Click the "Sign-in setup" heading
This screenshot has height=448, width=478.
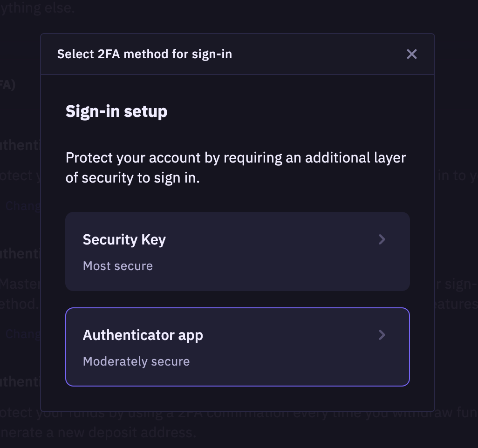[x=116, y=112]
